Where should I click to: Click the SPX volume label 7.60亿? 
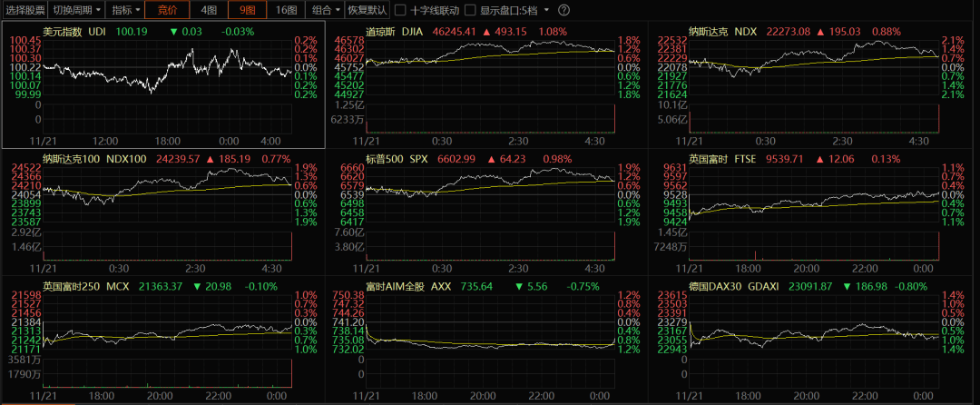click(348, 232)
